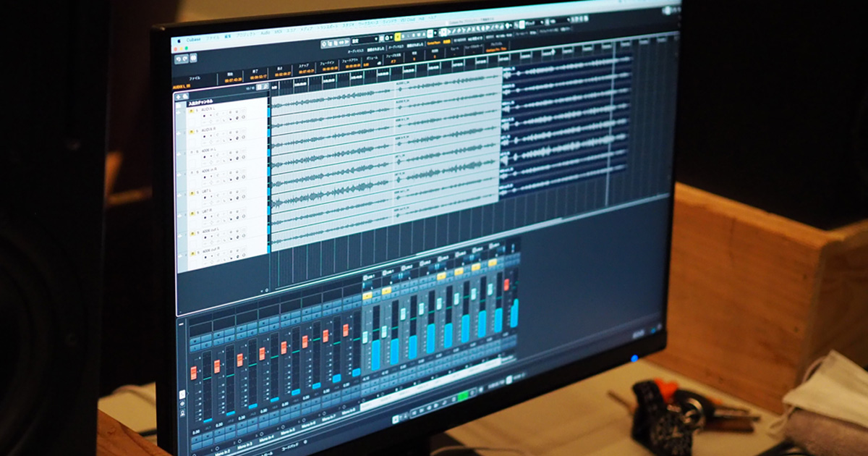The height and width of the screenshot is (456, 868).
Task: Click the first red mixer input fader
Action: (x=195, y=372)
